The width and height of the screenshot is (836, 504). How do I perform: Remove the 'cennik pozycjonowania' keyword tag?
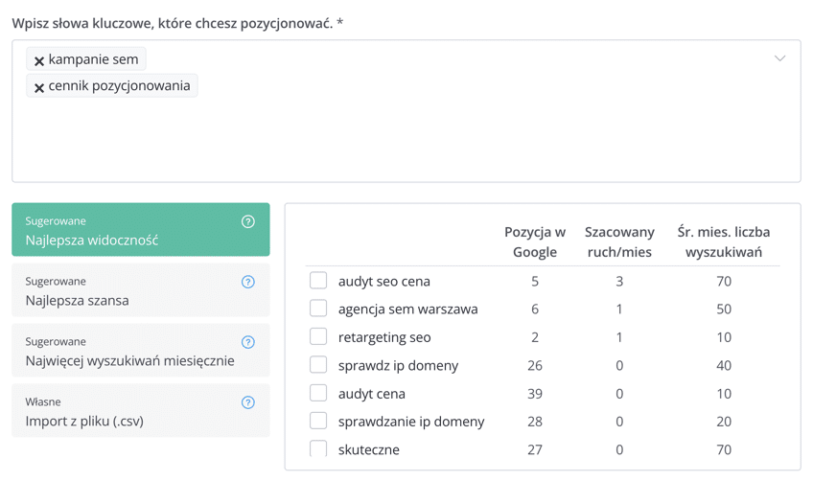click(x=39, y=87)
